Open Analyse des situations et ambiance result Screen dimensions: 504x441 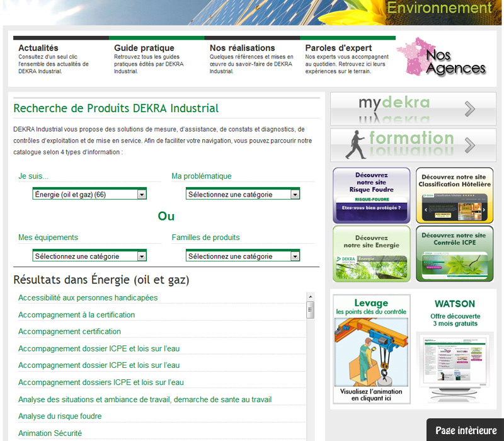click(145, 399)
